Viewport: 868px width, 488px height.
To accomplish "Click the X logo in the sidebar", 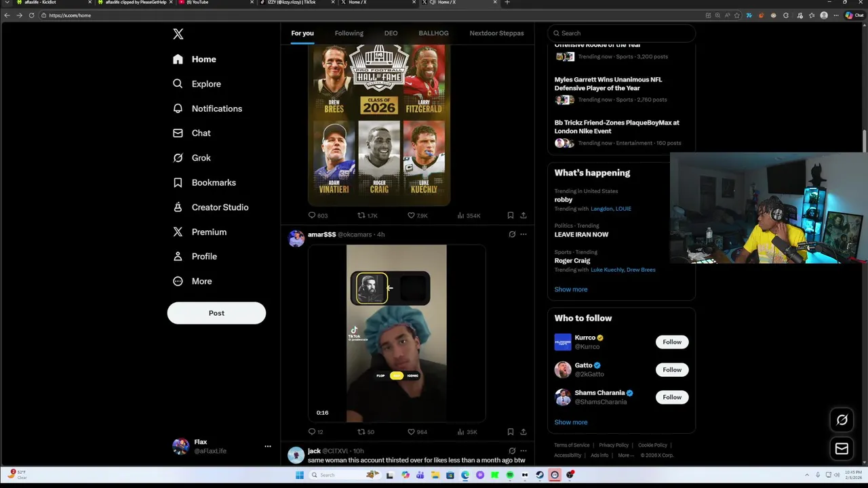I will 178,34.
